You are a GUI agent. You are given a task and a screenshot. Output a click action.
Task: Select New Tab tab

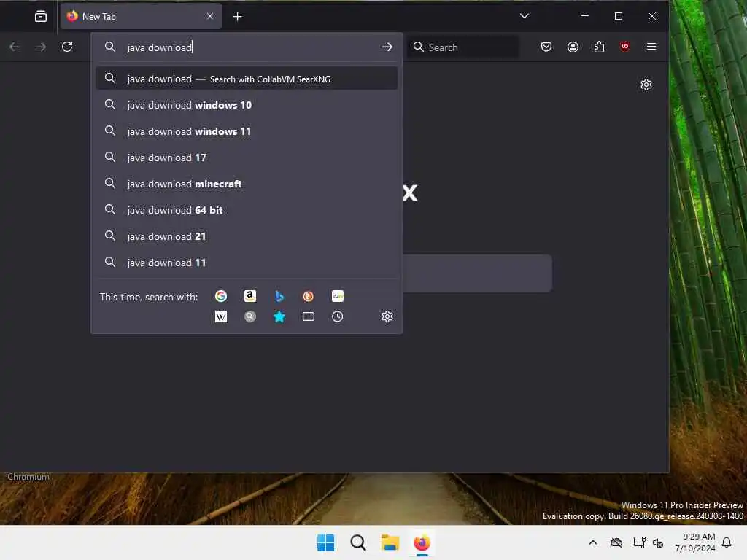point(141,17)
